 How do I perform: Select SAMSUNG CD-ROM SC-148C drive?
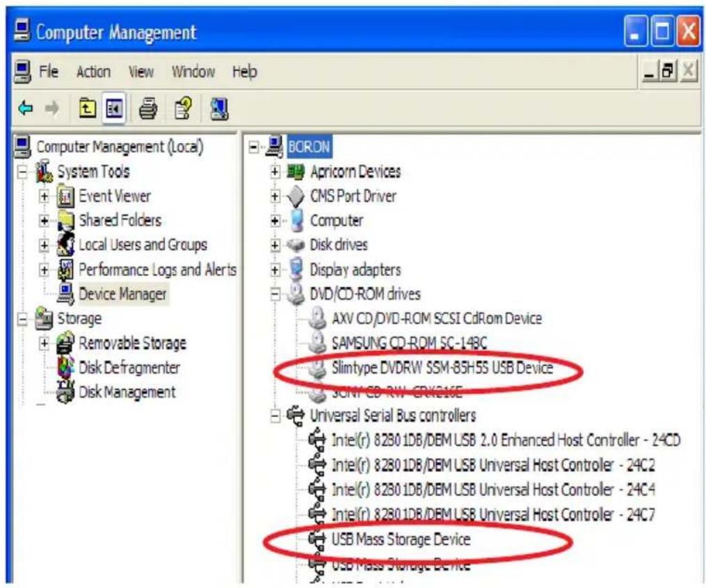(409, 343)
